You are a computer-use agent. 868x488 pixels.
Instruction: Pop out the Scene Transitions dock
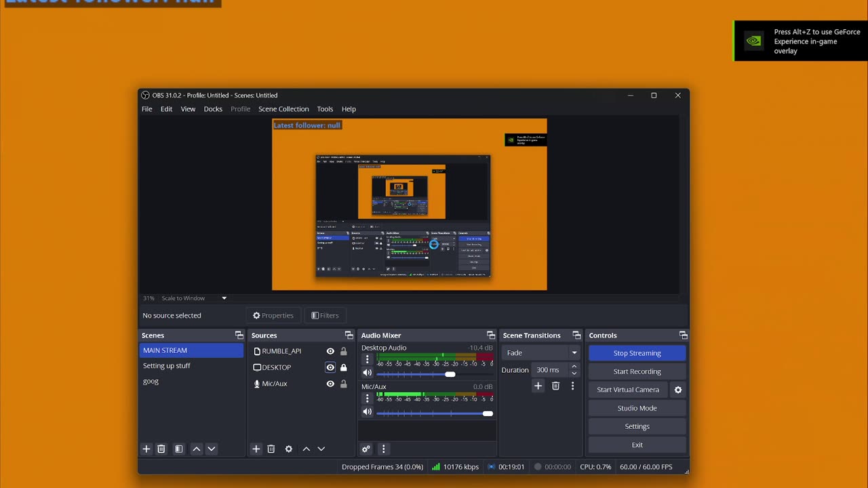pyautogui.click(x=576, y=335)
